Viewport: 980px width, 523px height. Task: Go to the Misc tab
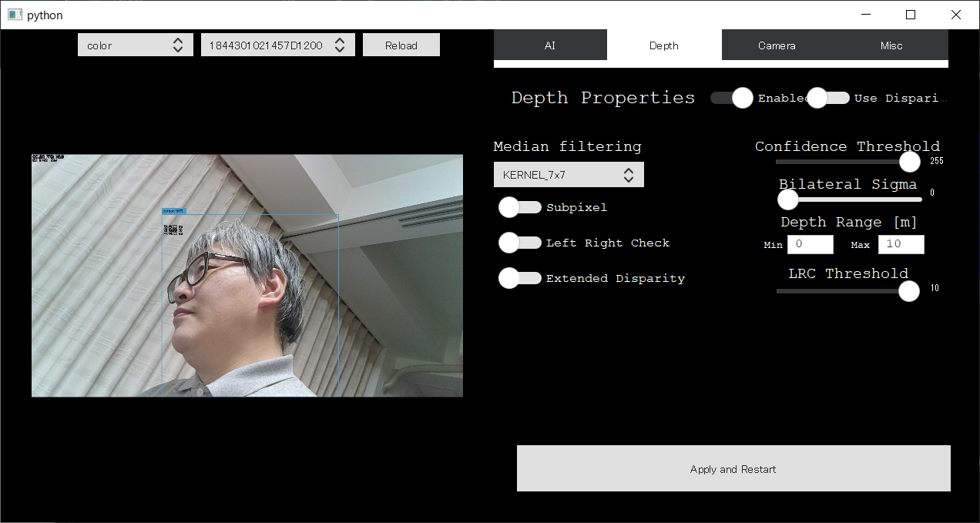click(x=891, y=45)
